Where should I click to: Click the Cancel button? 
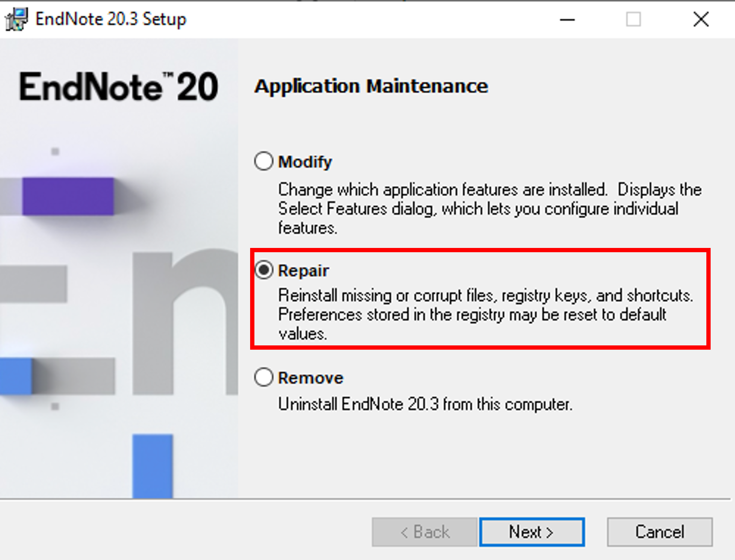pyautogui.click(x=660, y=532)
